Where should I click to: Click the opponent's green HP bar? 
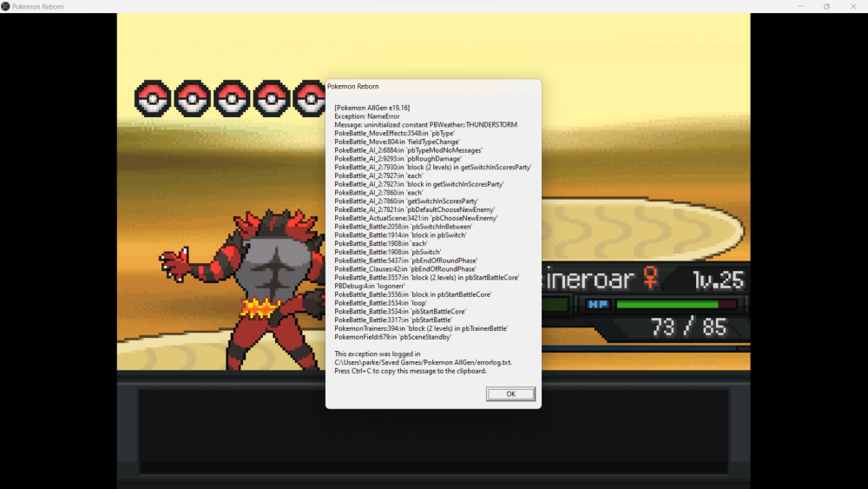click(x=676, y=305)
